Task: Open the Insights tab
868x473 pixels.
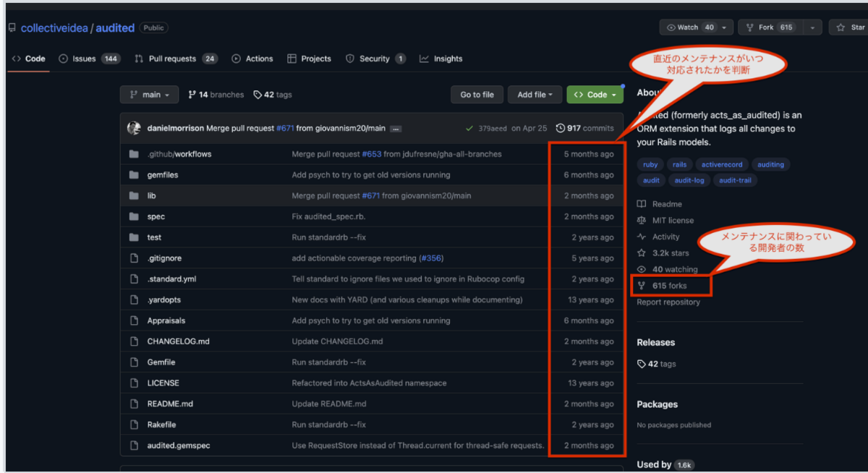Action: click(441, 59)
